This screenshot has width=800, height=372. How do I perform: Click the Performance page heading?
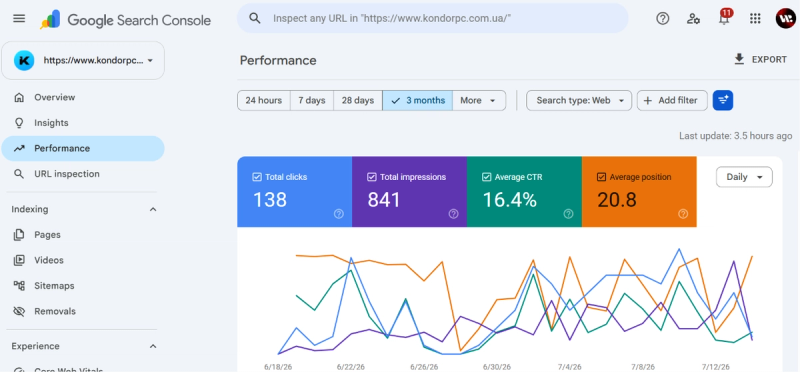pyautogui.click(x=278, y=60)
